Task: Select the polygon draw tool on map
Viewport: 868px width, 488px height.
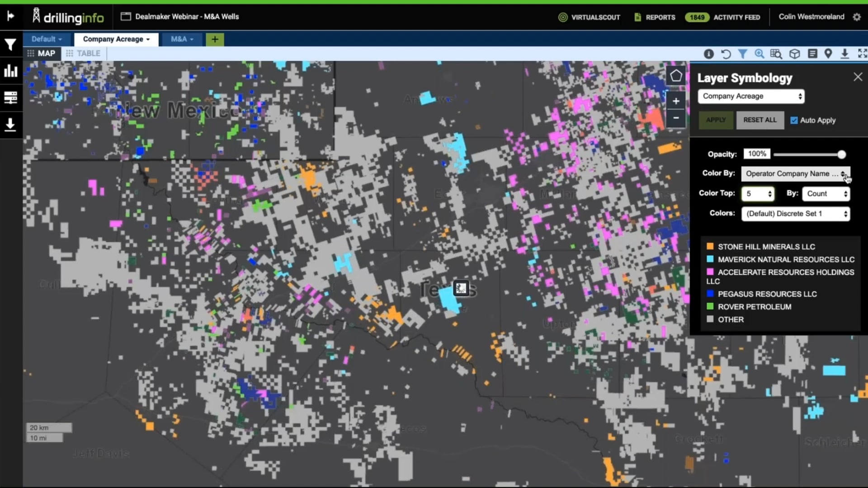Action: (x=676, y=76)
